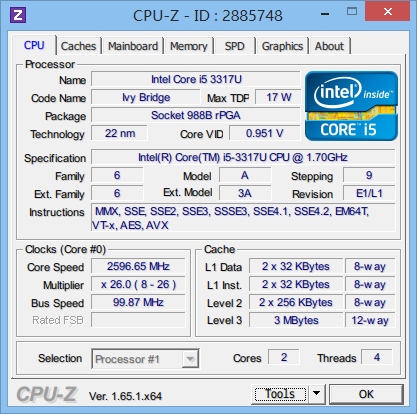
Task: Open the Tools dropdown arrow
Action: 317,394
